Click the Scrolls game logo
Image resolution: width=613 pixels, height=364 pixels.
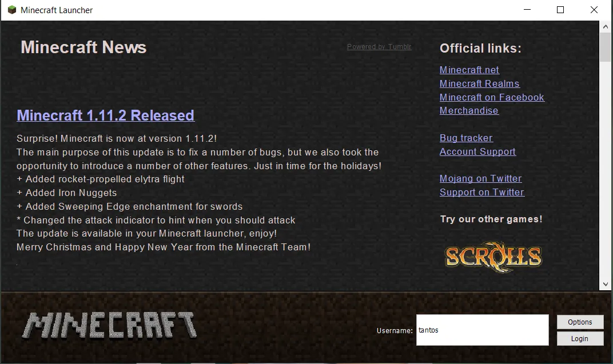[493, 257]
